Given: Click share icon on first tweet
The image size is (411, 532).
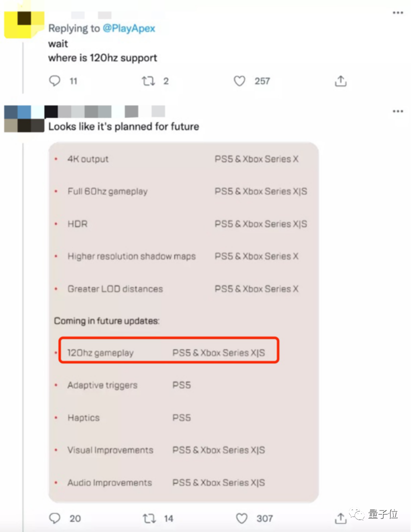Looking at the screenshot, I should point(340,81).
